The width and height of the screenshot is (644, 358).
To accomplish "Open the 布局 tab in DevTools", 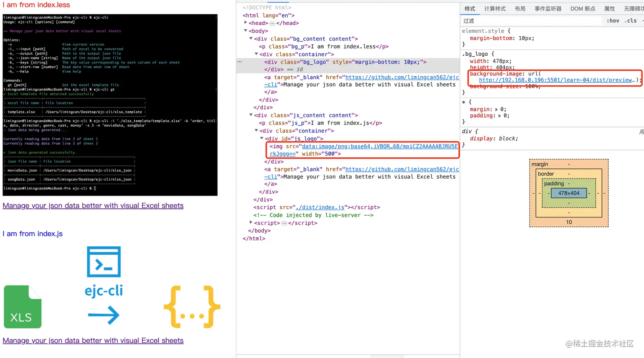I will click(520, 8).
